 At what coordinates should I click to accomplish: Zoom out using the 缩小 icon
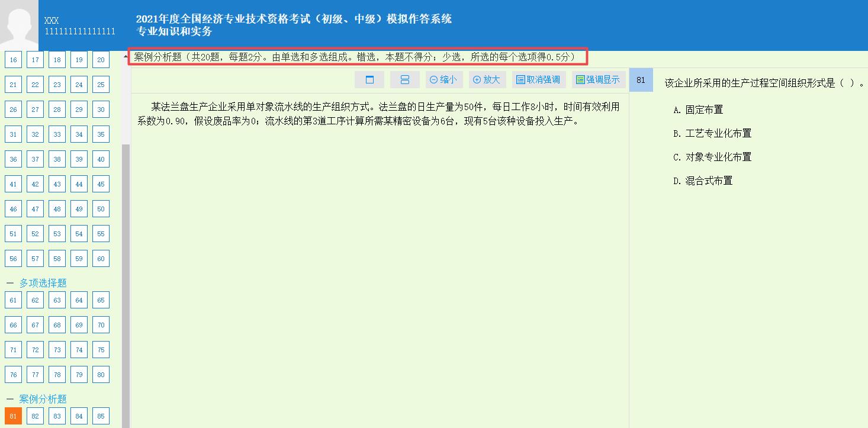[x=443, y=79]
